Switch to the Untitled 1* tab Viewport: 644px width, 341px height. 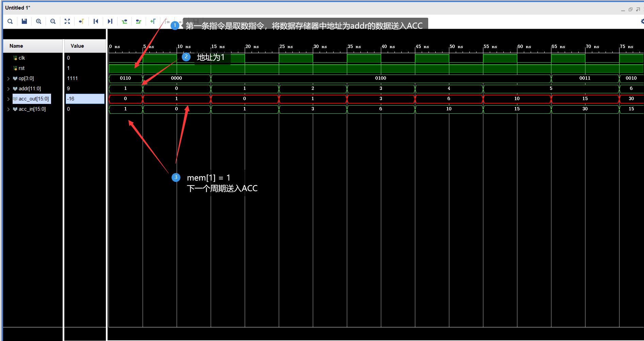click(18, 7)
